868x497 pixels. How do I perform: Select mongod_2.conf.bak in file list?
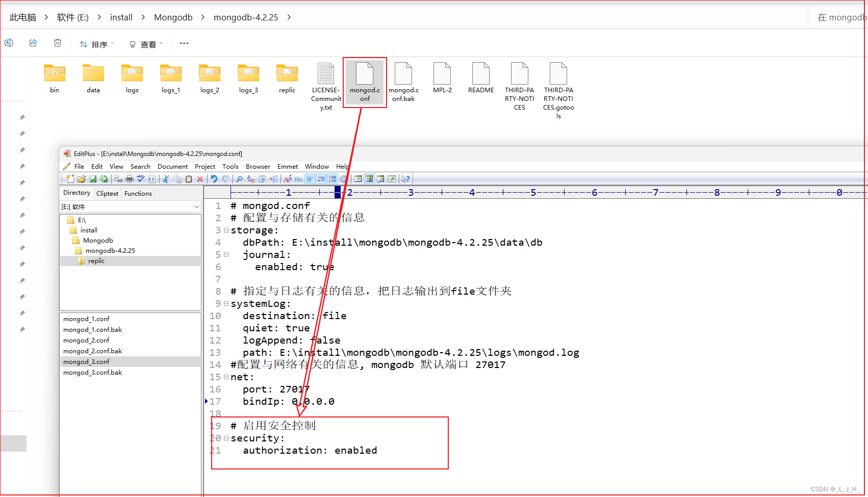point(93,351)
